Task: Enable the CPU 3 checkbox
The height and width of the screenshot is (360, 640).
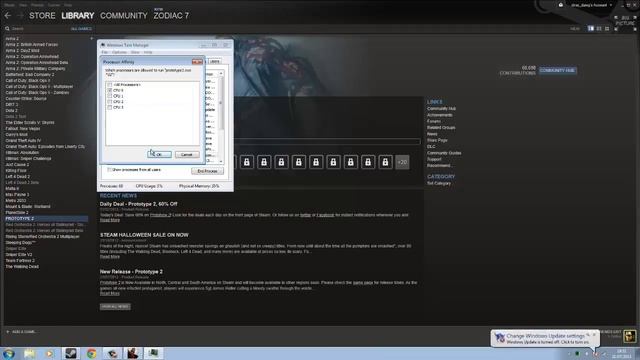Action: pyautogui.click(x=109, y=107)
